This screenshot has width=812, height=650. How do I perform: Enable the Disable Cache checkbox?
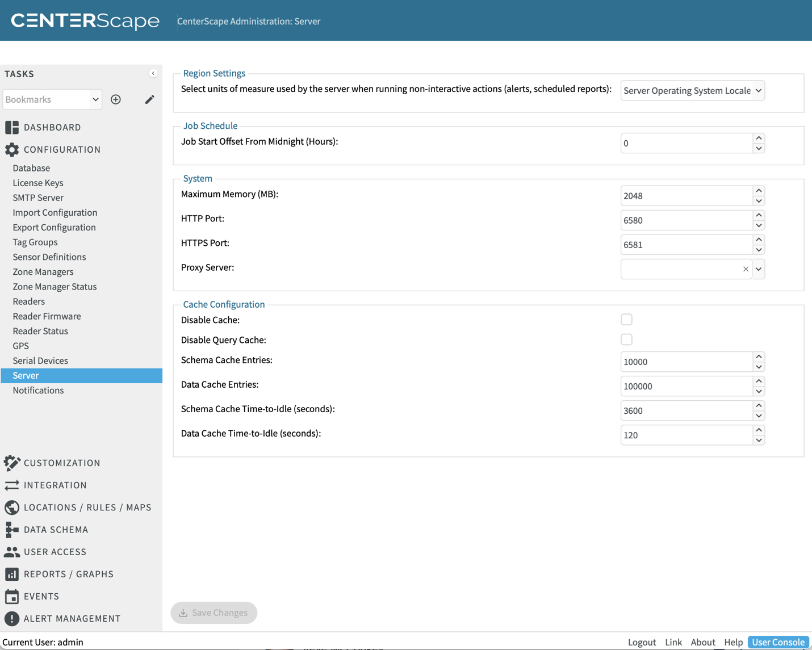click(x=626, y=320)
